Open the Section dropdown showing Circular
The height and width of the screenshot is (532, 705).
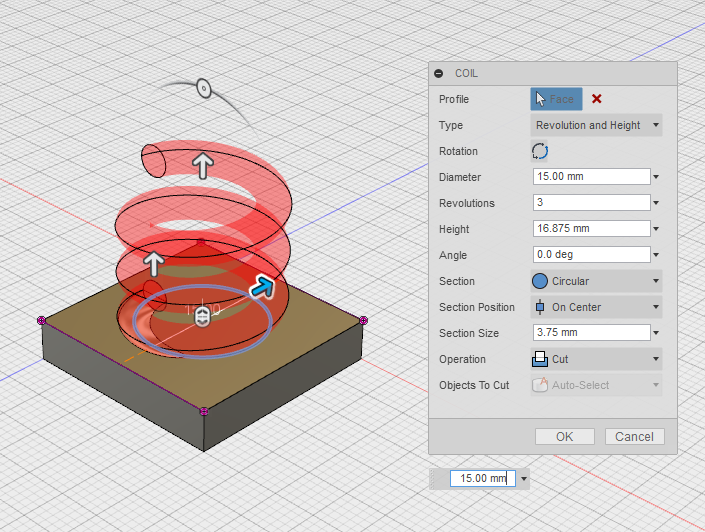coord(596,281)
